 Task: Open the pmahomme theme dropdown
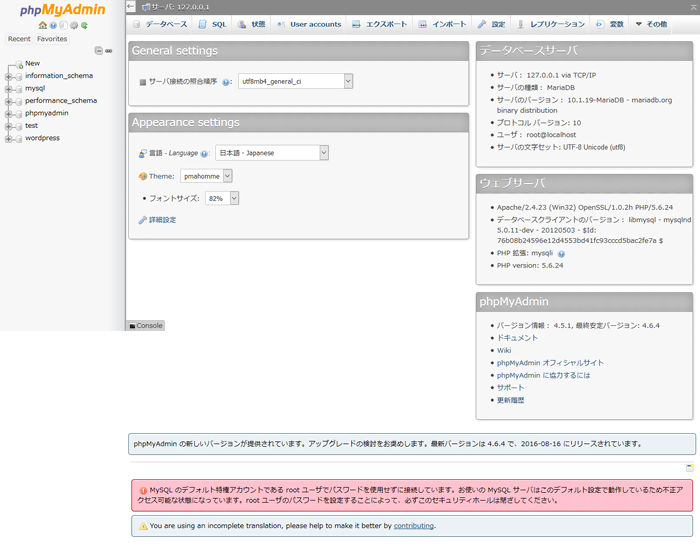click(x=206, y=176)
